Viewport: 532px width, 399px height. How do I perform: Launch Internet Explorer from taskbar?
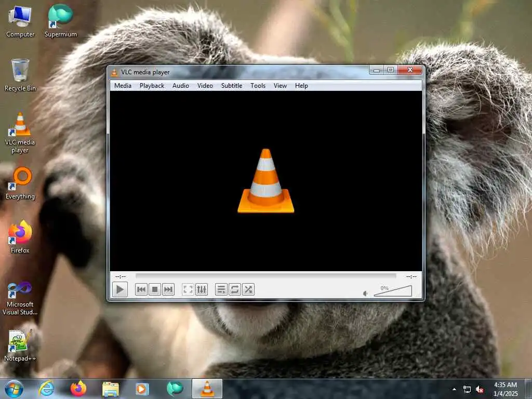(46, 389)
